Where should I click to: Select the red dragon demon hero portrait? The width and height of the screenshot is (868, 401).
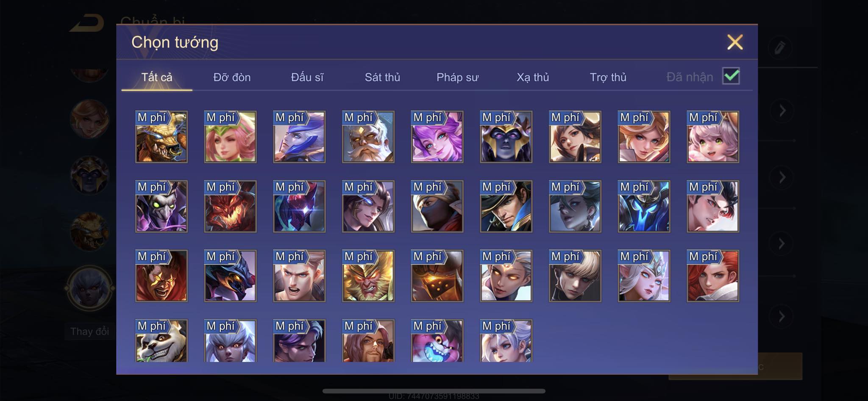pos(230,206)
